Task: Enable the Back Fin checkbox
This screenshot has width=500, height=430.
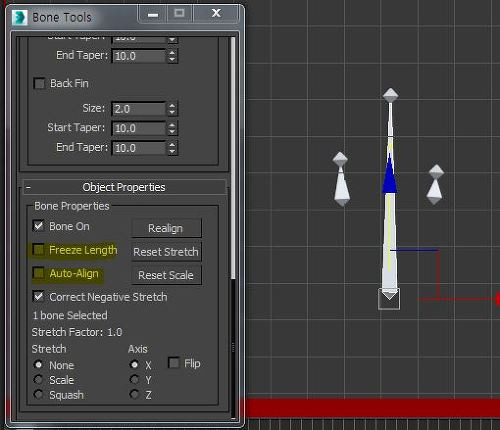Action: [39, 83]
